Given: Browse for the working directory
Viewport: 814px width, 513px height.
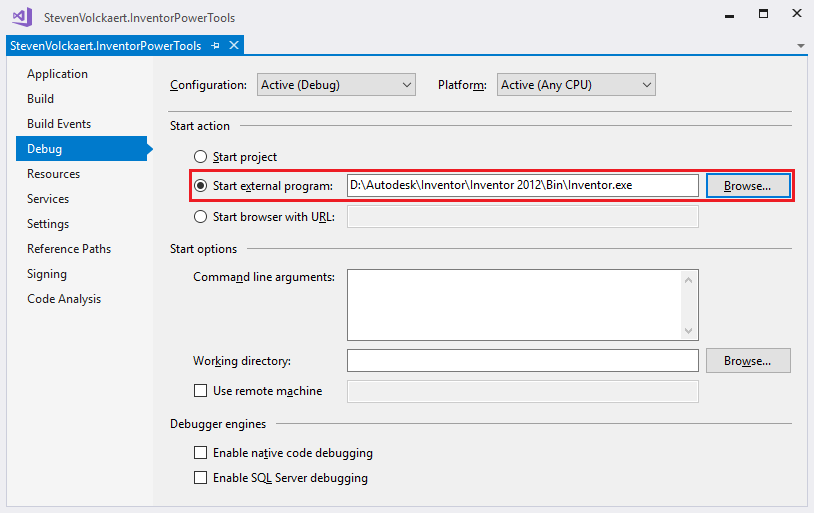Looking at the screenshot, I should [748, 360].
